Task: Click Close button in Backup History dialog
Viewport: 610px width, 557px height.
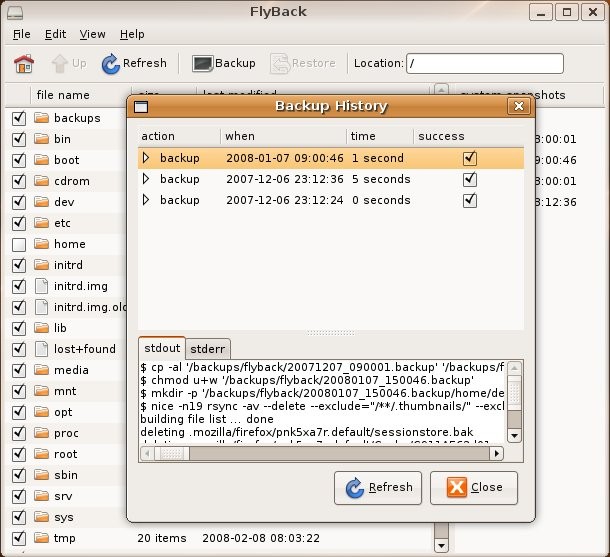Action: (474, 488)
